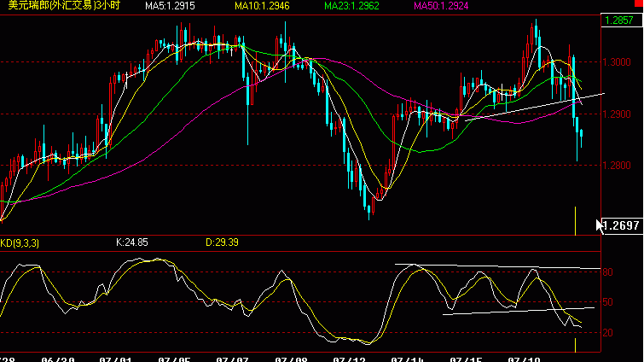Image resolution: width=644 pixels, height=362 pixels.
Task: Select the MA23:1.2962 indicator label
Action: click(x=351, y=6)
